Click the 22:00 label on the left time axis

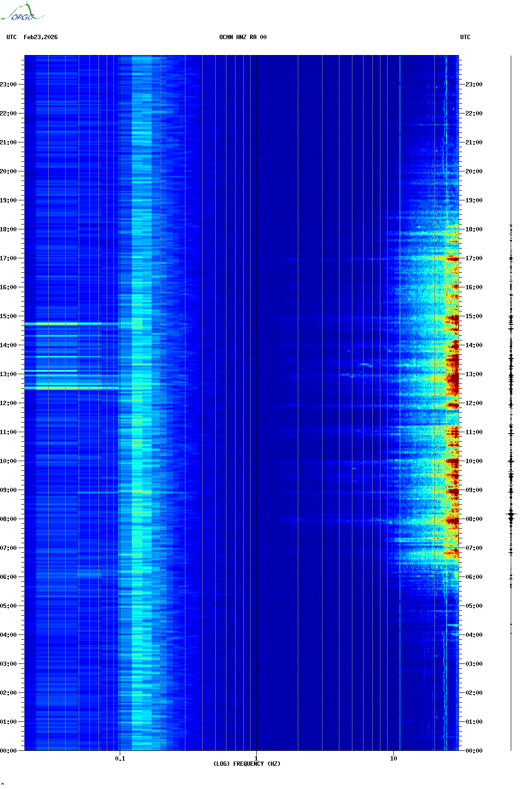click(x=8, y=113)
